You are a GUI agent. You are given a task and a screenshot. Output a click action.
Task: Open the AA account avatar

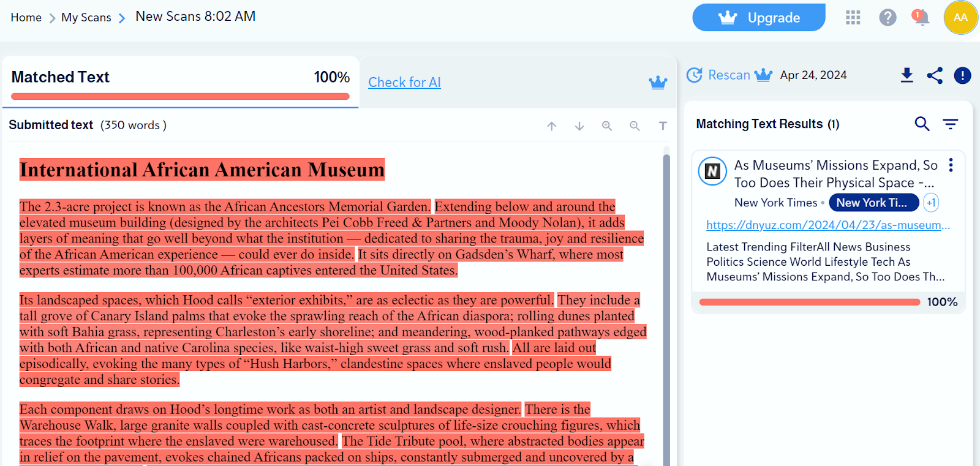960,17
